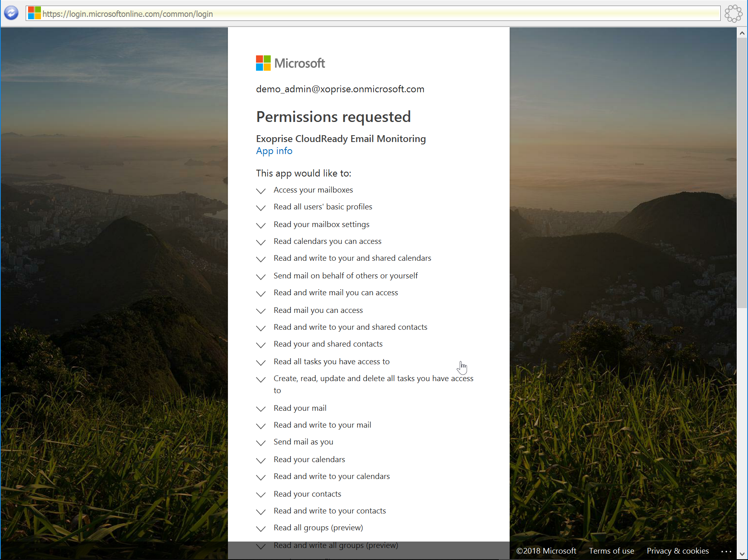Viewport: 748px width, 560px height.
Task: Expand "Read and write to your mail" chevron
Action: (261, 426)
